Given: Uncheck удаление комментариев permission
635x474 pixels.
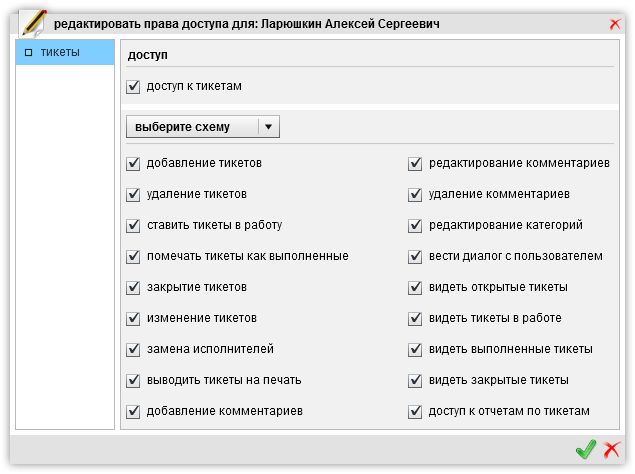Looking at the screenshot, I should (416, 194).
